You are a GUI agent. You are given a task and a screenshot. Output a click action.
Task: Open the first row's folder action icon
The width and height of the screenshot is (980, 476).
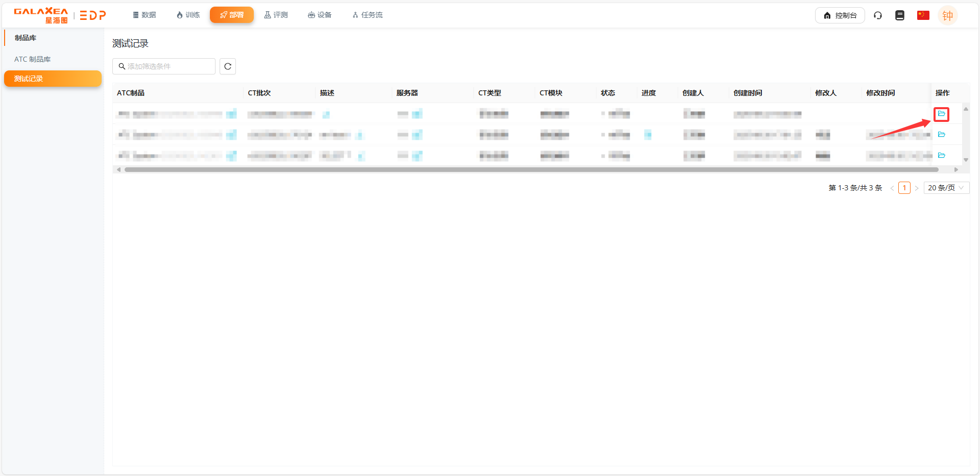pyautogui.click(x=941, y=114)
